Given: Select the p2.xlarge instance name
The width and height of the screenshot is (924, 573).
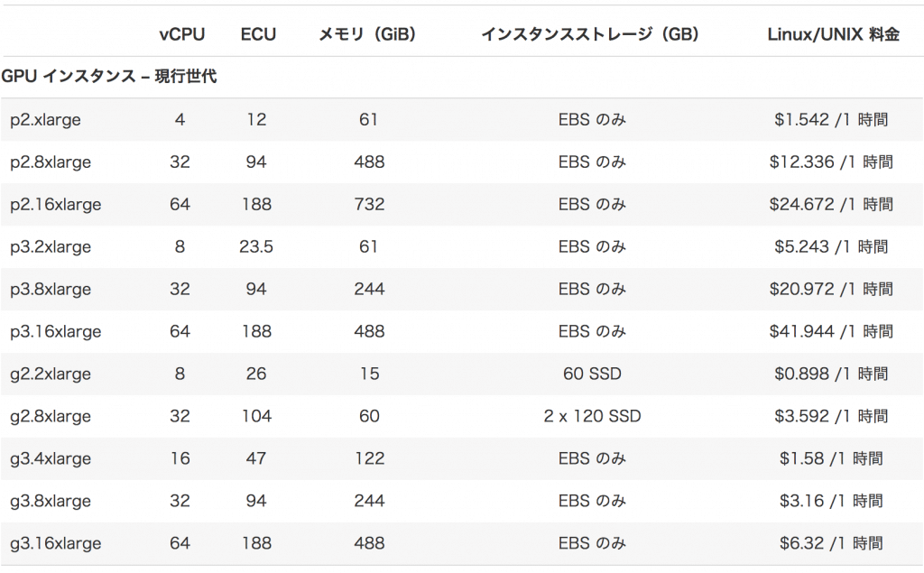Looking at the screenshot, I should [x=45, y=120].
